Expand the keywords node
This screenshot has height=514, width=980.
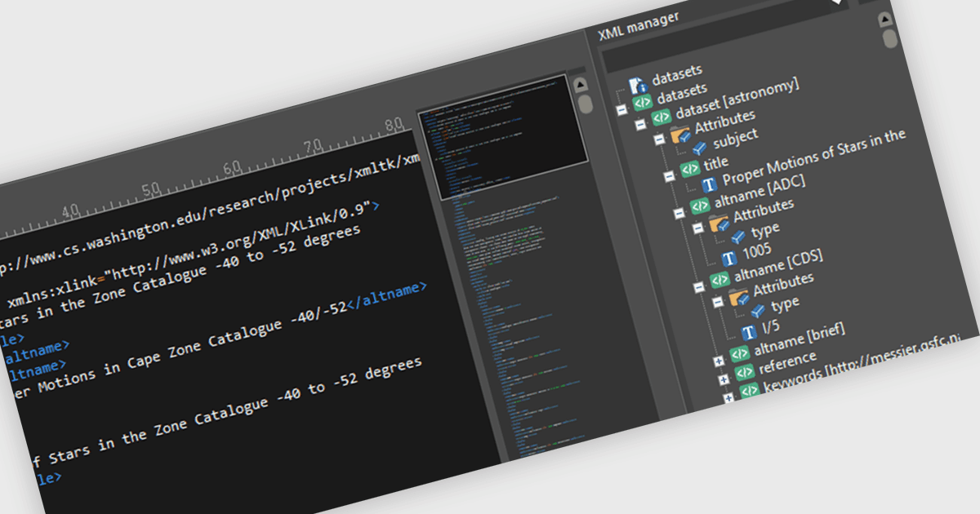(728, 397)
